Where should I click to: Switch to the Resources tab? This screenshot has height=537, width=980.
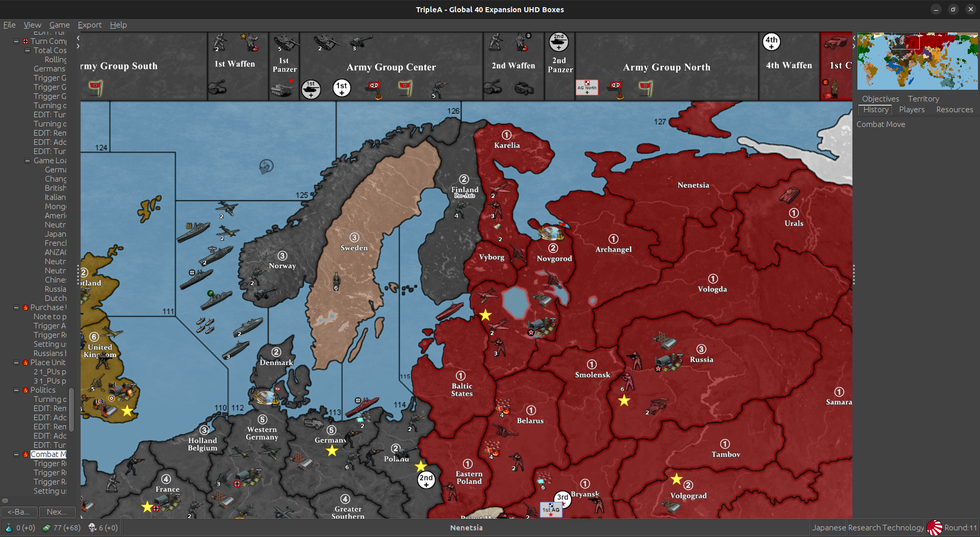click(954, 110)
